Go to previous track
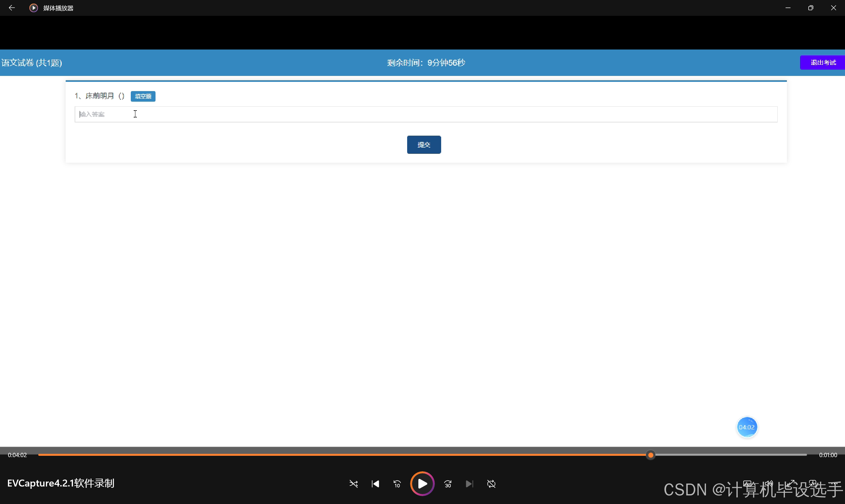845x504 pixels. click(375, 484)
